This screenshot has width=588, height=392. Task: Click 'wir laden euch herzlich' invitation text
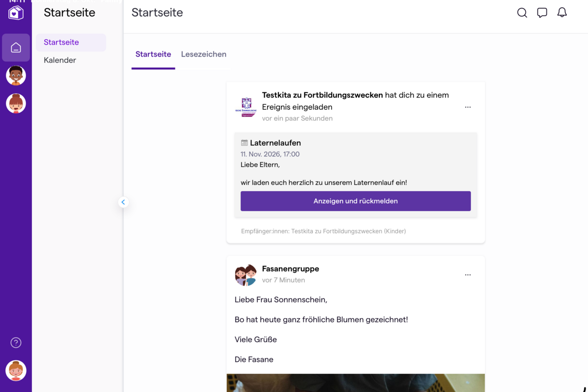(324, 183)
